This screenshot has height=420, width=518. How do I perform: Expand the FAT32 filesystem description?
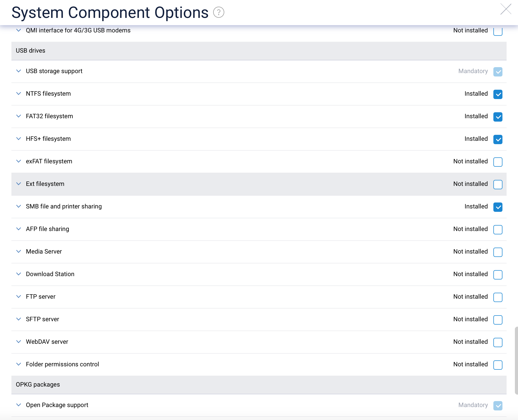[19, 116]
